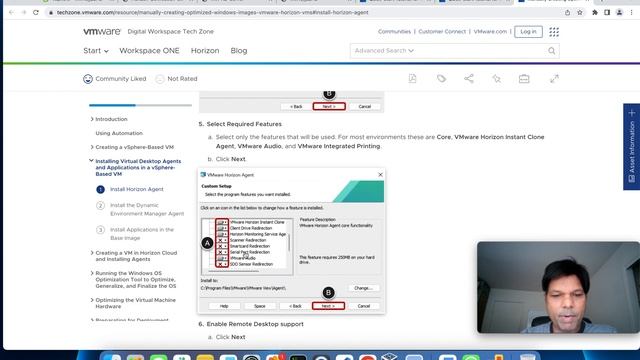This screenshot has height=360, width=640.
Task: Click the expand fullscreen arrows icon
Action: click(554, 78)
